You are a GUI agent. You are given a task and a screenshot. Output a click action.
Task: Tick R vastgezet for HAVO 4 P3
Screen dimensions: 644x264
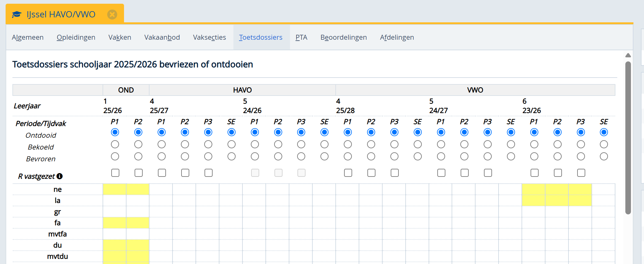click(209, 173)
